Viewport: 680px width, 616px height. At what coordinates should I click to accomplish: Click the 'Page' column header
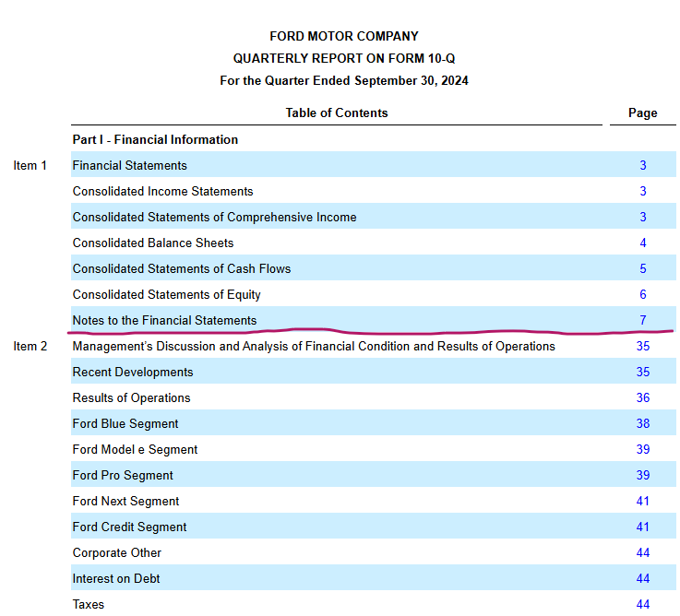coord(643,113)
